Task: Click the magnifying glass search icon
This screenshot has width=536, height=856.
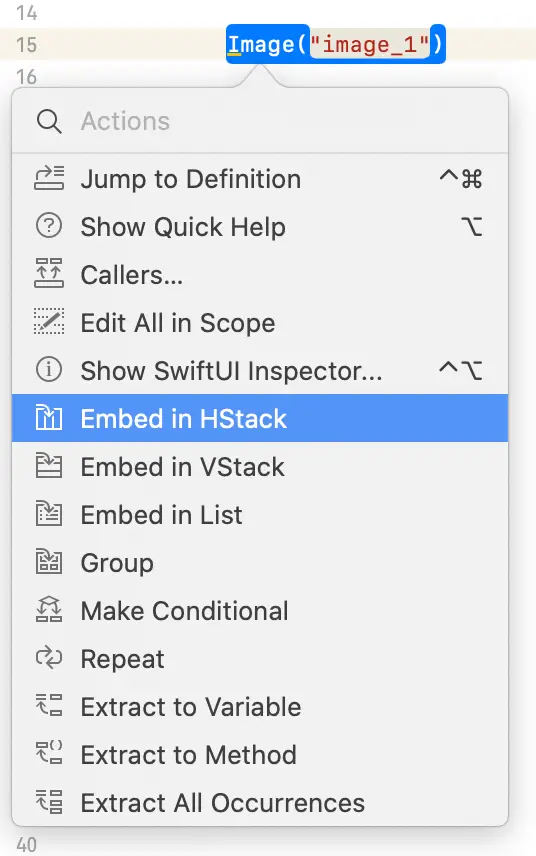Action: (49, 121)
